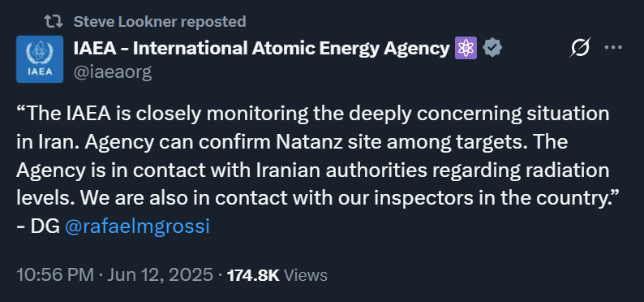Click the repost arrows icon above the tweet

click(x=54, y=22)
